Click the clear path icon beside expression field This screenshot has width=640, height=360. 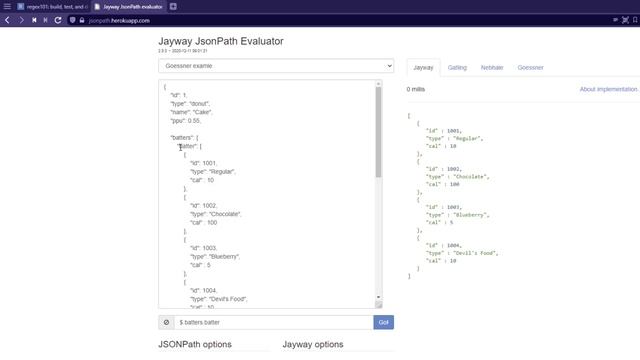[166, 322]
